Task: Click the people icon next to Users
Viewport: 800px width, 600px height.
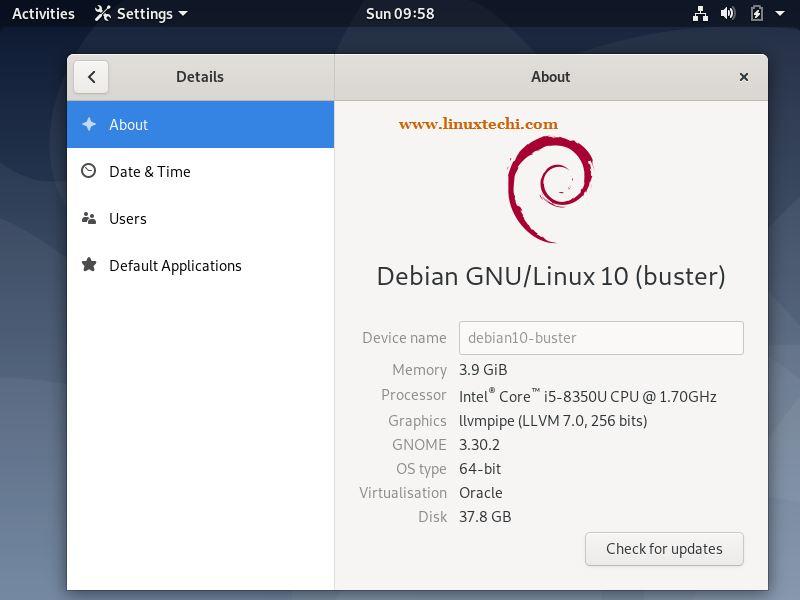Action: point(91,218)
